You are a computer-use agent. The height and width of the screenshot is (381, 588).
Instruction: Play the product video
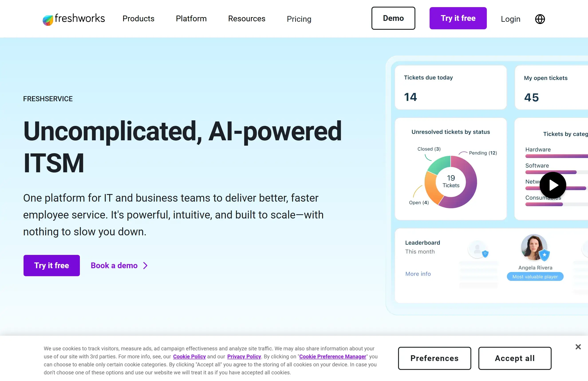click(553, 185)
